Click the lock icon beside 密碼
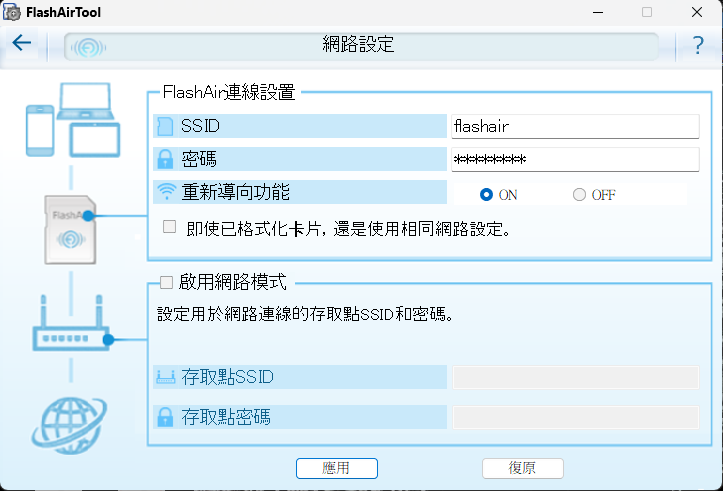The height and width of the screenshot is (491, 723). point(165,159)
